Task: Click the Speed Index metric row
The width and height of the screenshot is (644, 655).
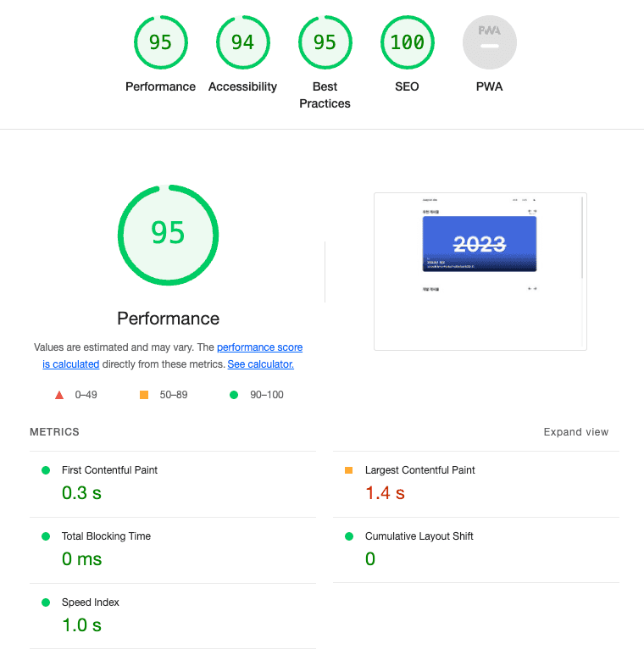Action: coord(91,602)
